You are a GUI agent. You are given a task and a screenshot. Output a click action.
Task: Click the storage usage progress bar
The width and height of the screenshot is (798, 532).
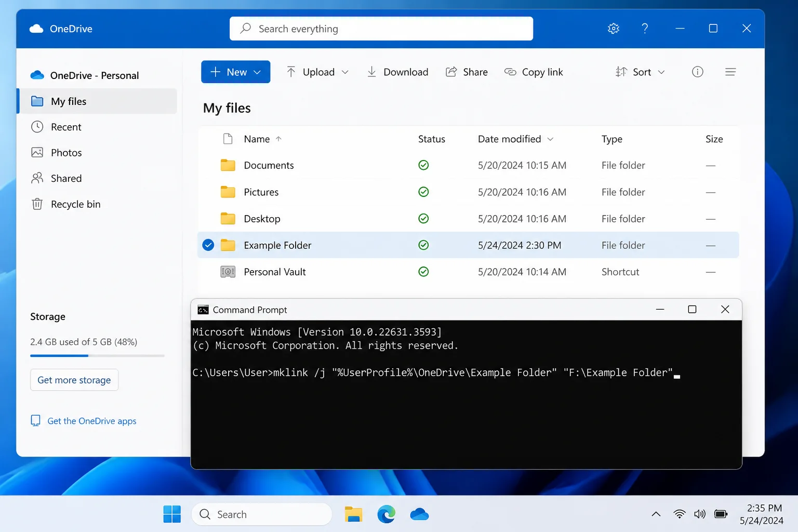pyautogui.click(x=98, y=356)
